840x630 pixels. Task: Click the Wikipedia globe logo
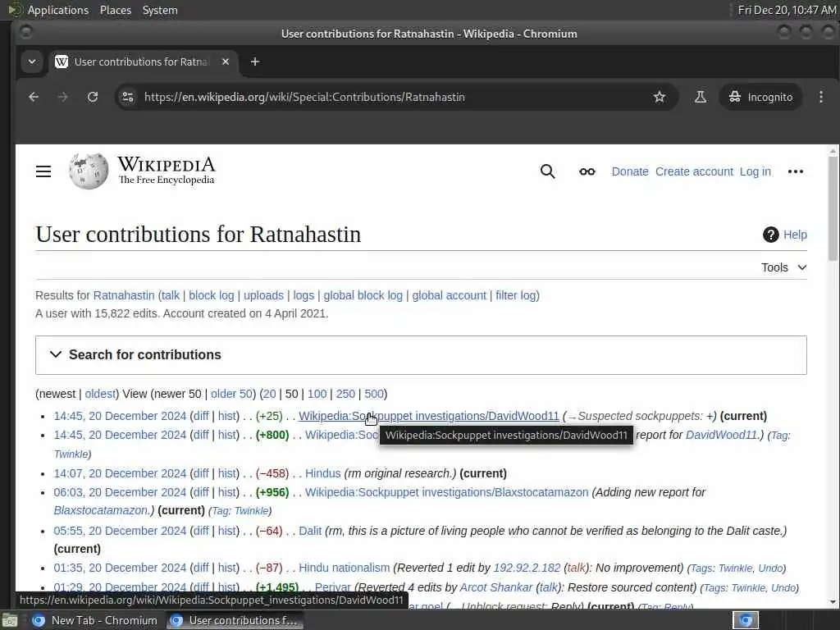89,171
